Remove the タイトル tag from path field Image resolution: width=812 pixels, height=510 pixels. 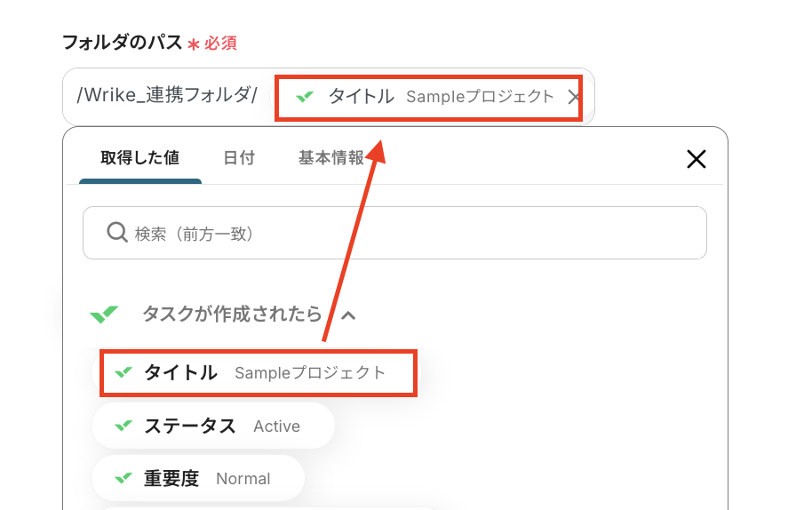[573, 97]
